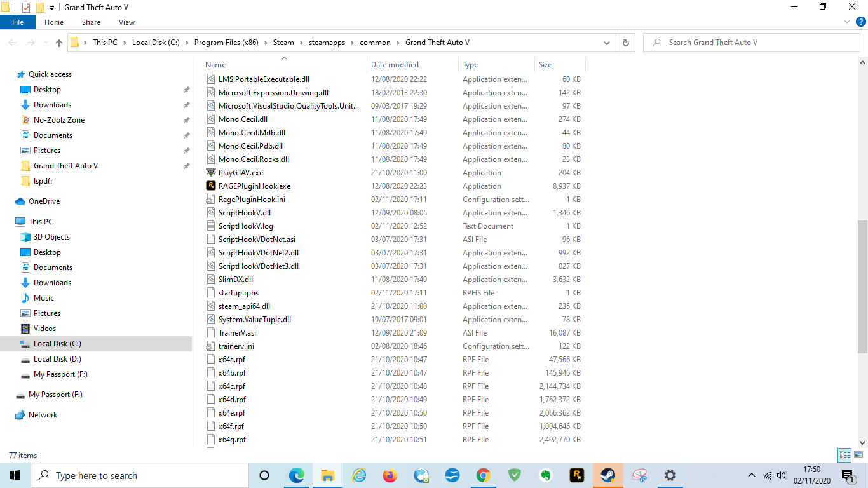Click the taskbar Type here to search box
868x488 pixels.
click(140, 475)
